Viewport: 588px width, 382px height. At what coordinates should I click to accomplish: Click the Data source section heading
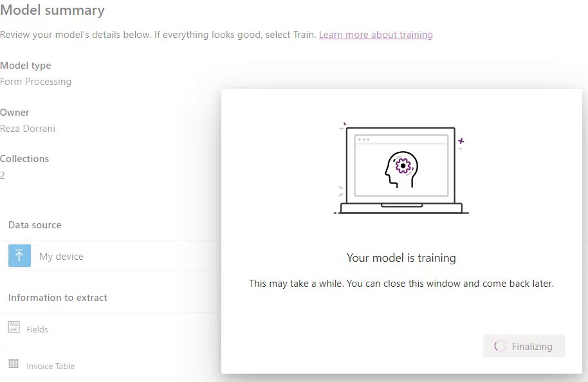coord(35,225)
